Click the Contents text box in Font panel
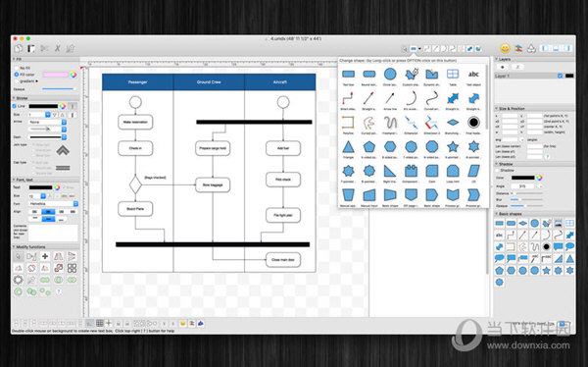588x367 pixels. [x=53, y=233]
